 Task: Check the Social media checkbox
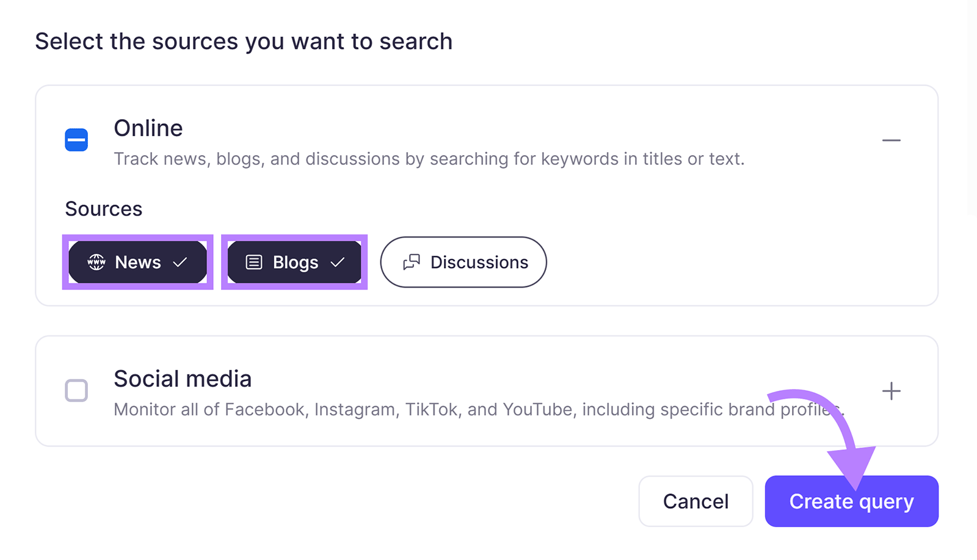76,391
